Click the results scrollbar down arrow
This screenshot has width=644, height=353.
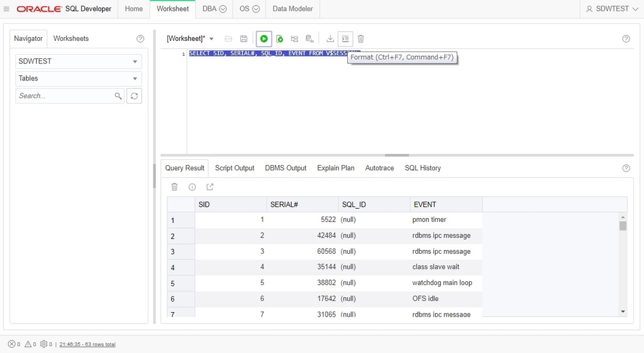[x=623, y=312]
